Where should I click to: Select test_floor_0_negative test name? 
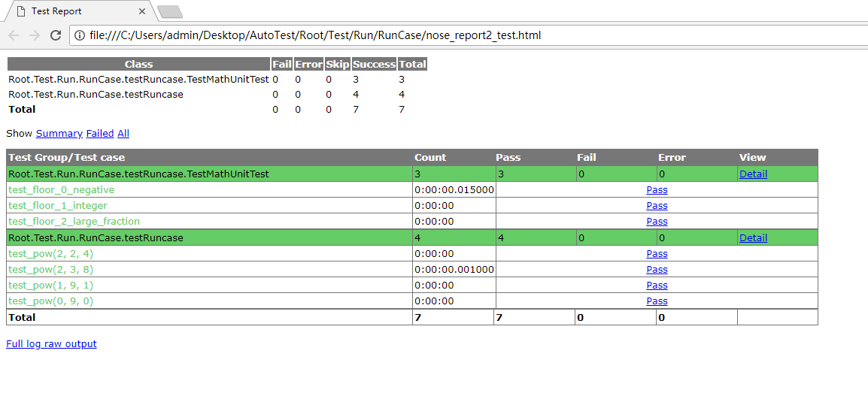tap(62, 190)
